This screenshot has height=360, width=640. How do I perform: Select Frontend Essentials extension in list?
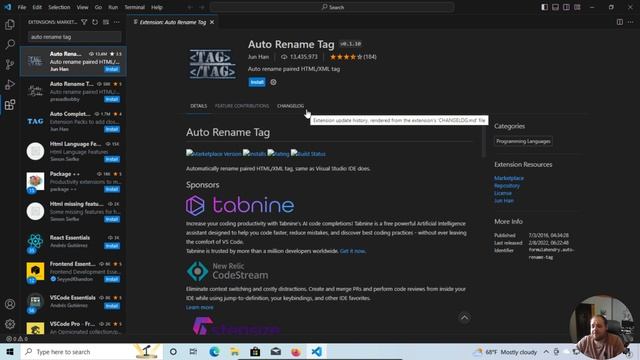[x=73, y=272]
